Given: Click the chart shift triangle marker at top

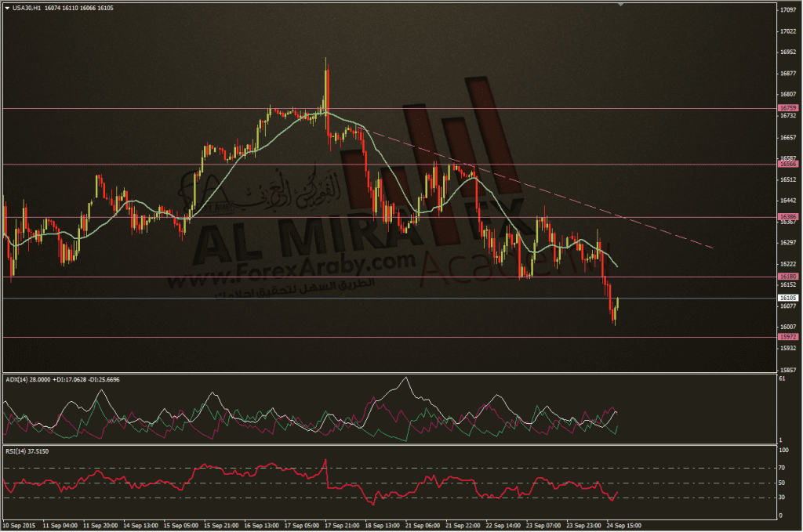Looking at the screenshot, I should 621,5.
